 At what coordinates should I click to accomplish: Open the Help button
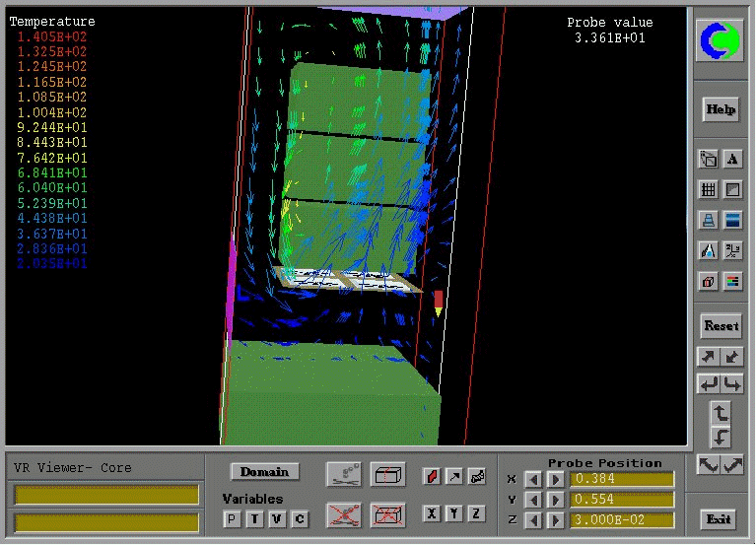(x=721, y=109)
